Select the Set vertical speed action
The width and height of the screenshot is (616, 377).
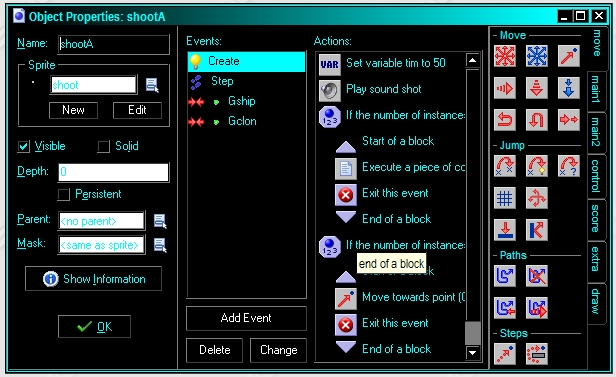pos(537,88)
